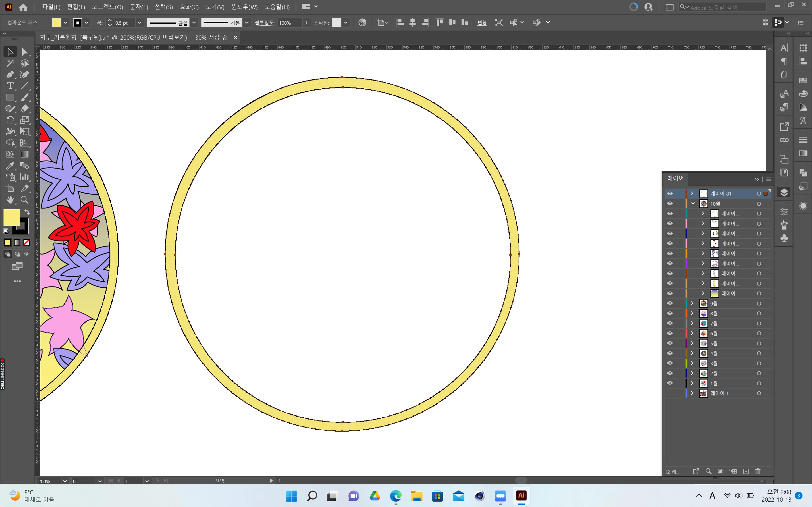This screenshot has height=507, width=812.
Task: Toggle visibility of 레이어 81
Action: pyautogui.click(x=670, y=194)
